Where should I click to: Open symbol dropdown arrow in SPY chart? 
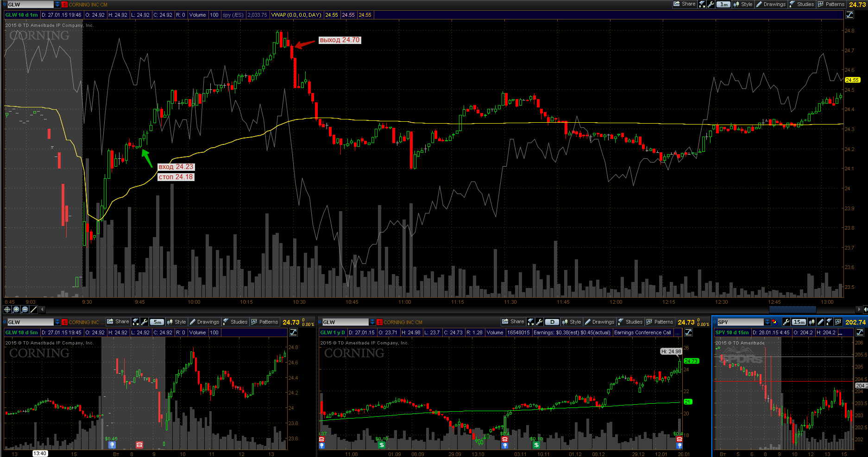(767, 322)
